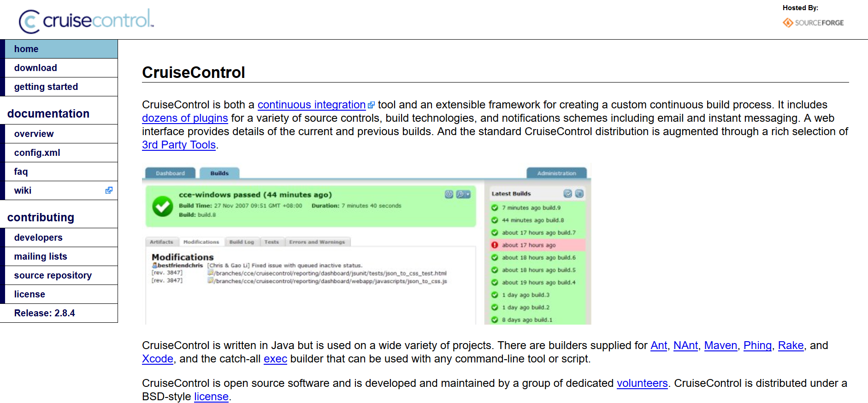Click the CruiseControl logo
The image size is (868, 403).
[86, 21]
